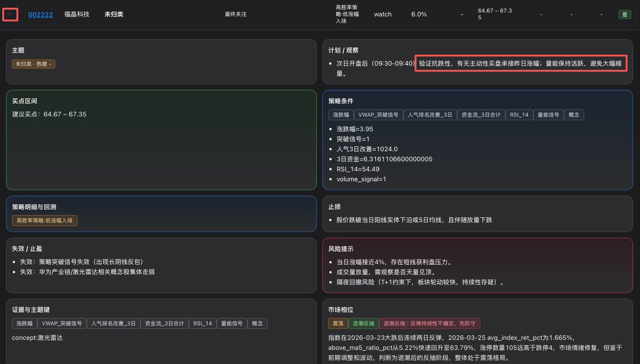The width and height of the screenshot is (640, 364).
Task: Click 概念 tag under 策略条件
Action: pyautogui.click(x=574, y=115)
